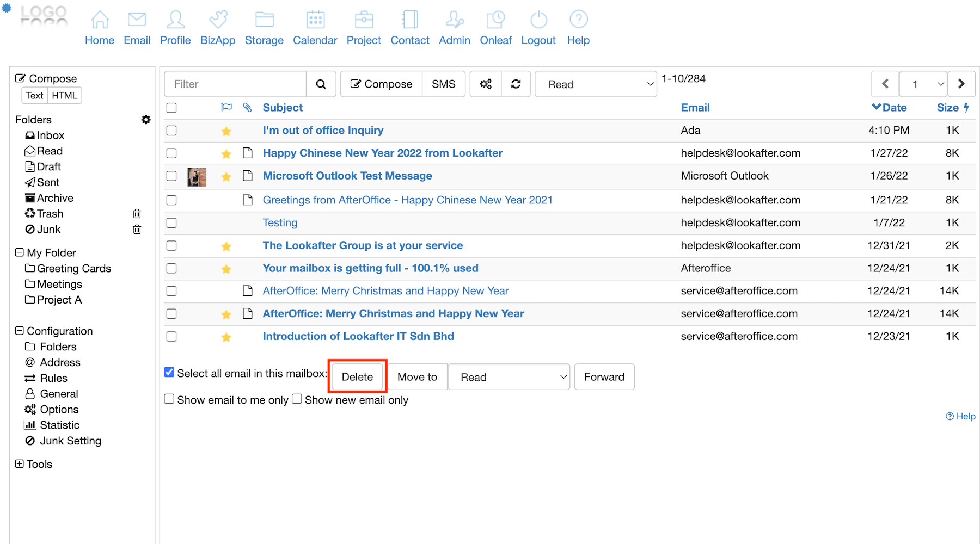Image resolution: width=980 pixels, height=544 pixels.
Task: Expand the Tools section
Action: pos(20,464)
